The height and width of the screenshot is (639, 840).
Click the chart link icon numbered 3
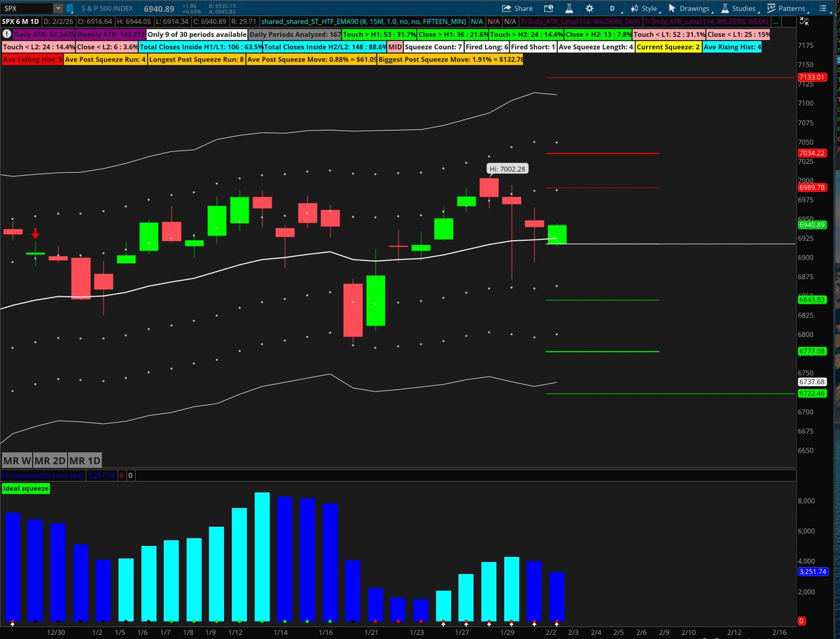click(x=69, y=8)
